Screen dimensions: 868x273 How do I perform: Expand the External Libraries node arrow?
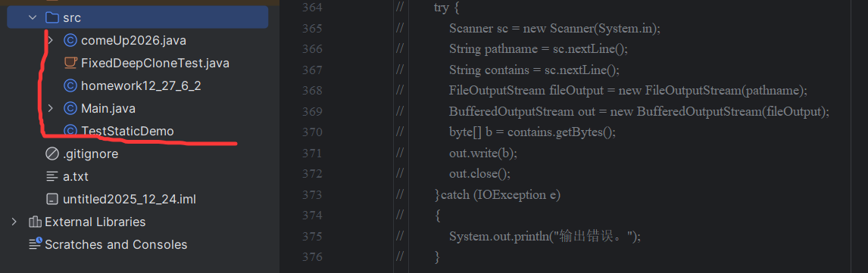click(x=14, y=222)
